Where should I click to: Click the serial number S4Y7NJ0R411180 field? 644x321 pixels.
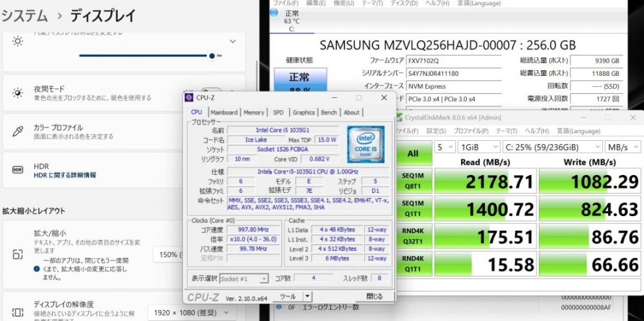453,73
